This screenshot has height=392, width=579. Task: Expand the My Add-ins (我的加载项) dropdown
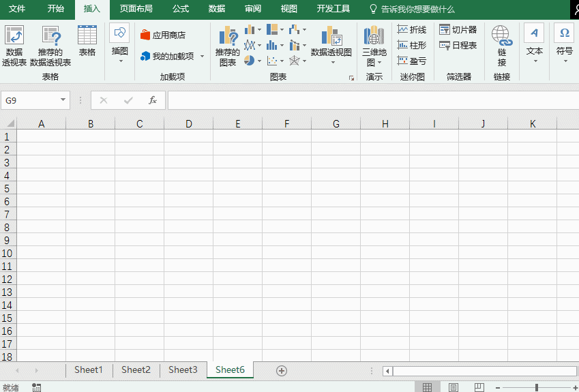click(x=202, y=57)
